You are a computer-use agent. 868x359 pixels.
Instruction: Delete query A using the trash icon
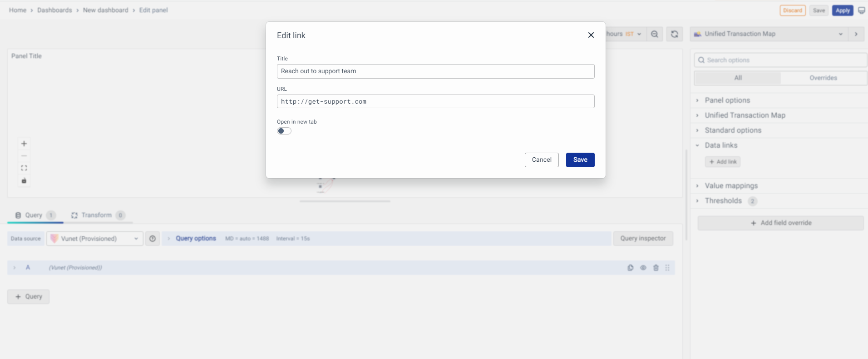(x=656, y=268)
